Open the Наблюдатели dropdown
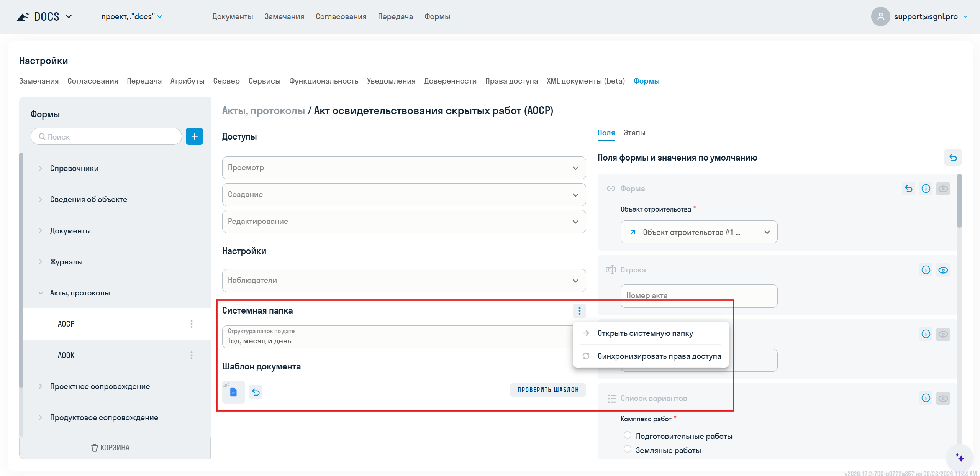 (x=404, y=281)
